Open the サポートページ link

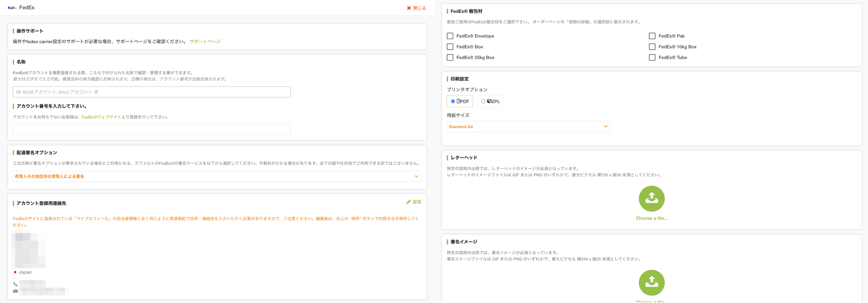coord(205,42)
